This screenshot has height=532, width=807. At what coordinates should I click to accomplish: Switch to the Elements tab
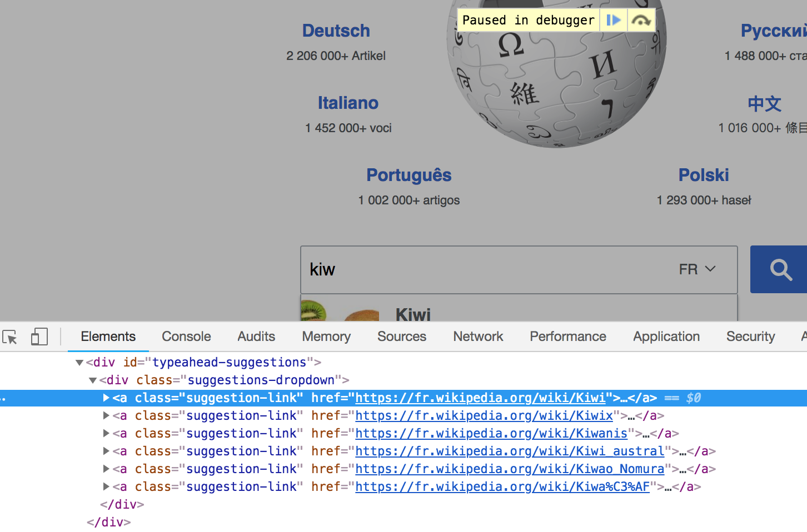(108, 337)
